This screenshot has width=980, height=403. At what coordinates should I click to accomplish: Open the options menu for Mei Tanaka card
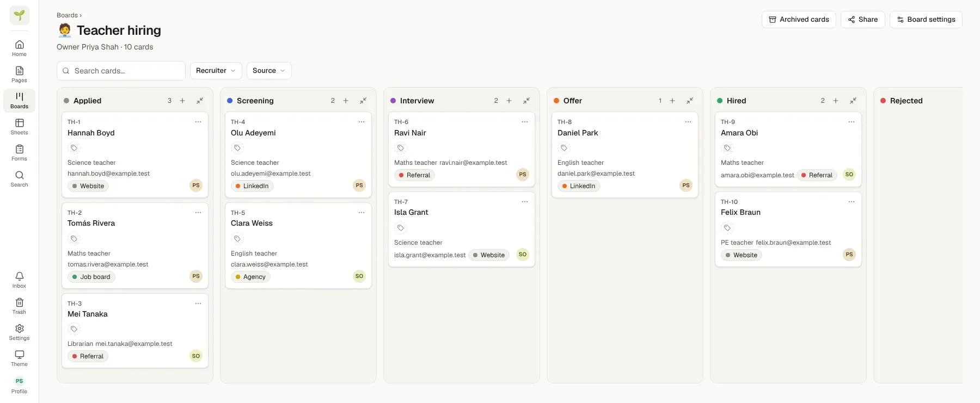point(198,303)
